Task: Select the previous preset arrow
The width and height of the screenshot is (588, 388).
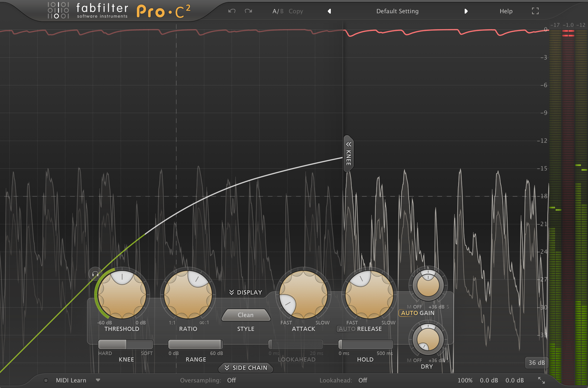Action: (329, 11)
